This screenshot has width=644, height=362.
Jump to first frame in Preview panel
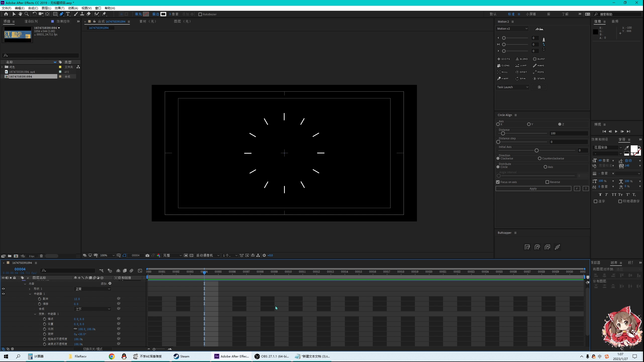coord(604,132)
